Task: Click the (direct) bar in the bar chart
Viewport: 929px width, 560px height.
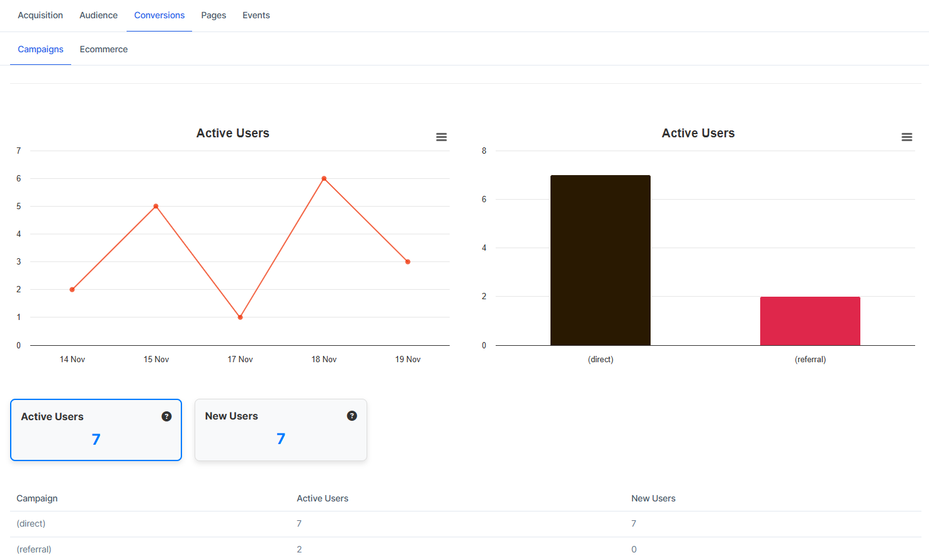Action: (x=600, y=259)
